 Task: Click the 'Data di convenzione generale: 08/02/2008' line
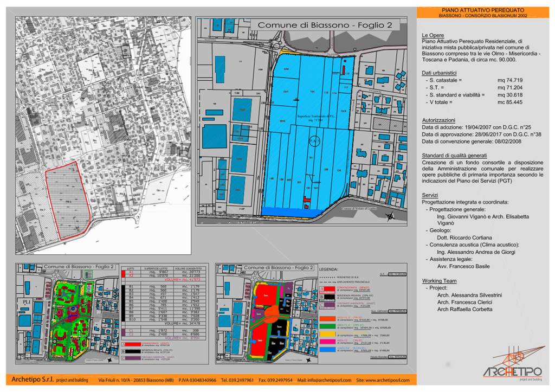471,142
